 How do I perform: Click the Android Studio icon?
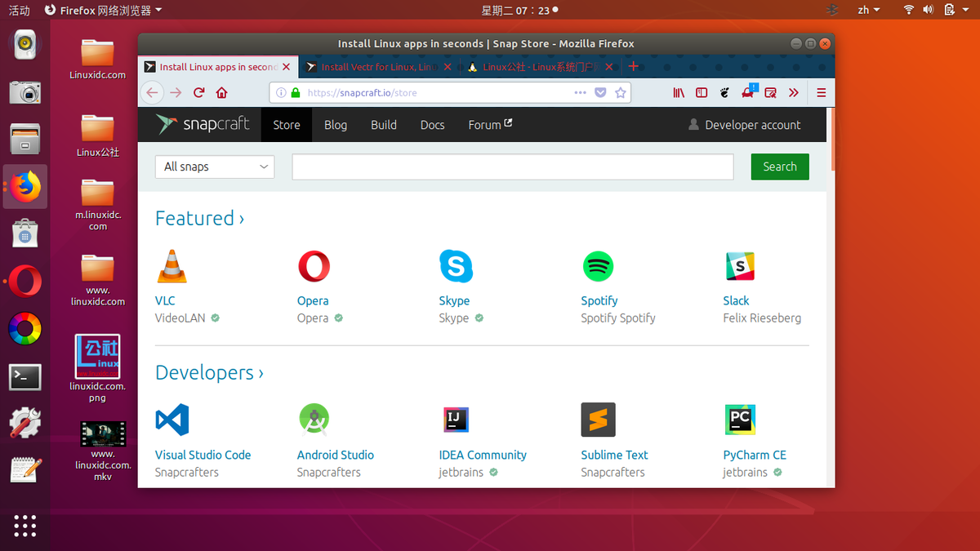[314, 420]
